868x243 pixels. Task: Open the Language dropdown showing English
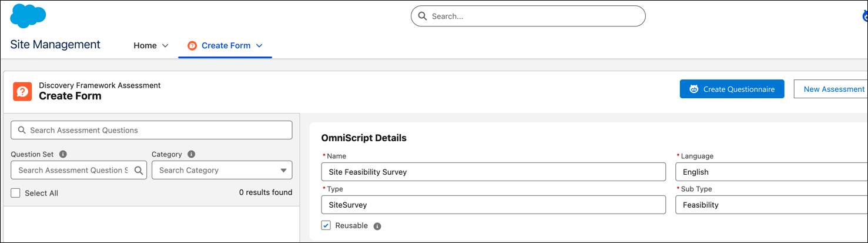772,172
